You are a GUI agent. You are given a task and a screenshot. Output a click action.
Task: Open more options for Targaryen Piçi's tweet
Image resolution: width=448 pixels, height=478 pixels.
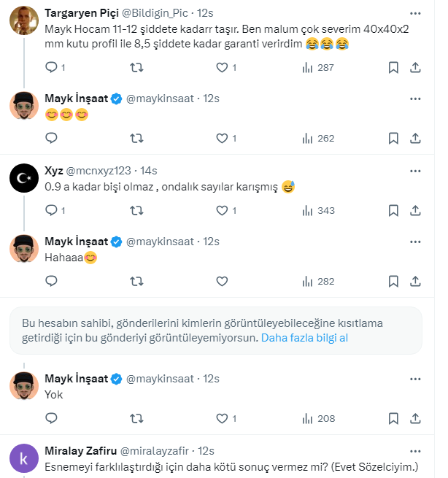point(415,13)
